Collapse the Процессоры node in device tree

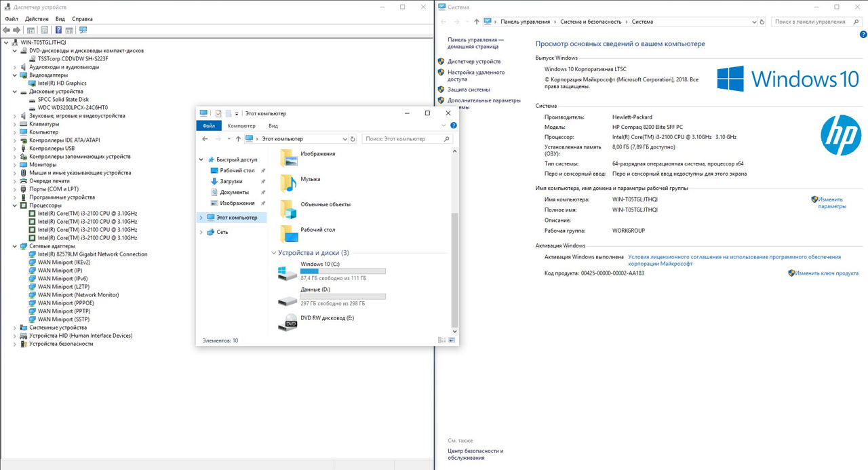tap(16, 205)
